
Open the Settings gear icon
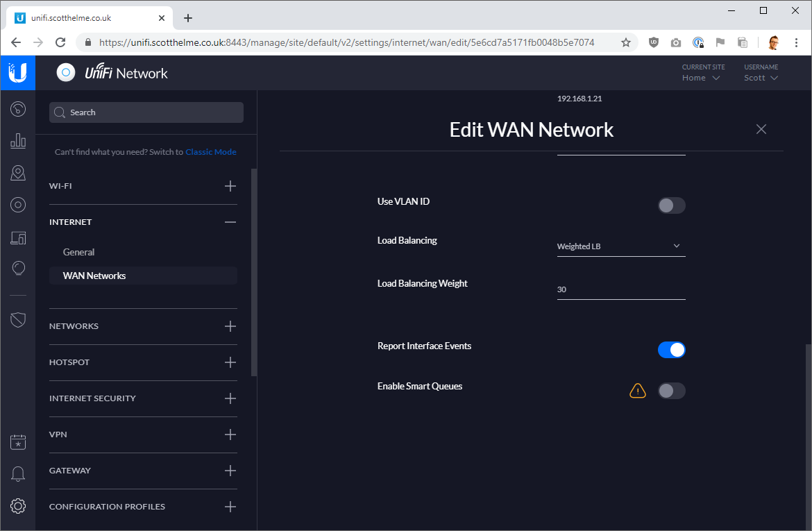coord(18,506)
